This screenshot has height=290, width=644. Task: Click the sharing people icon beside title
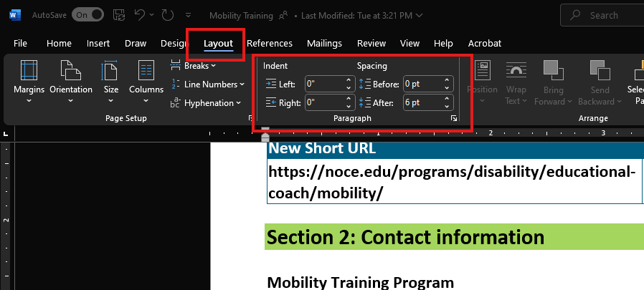click(283, 16)
